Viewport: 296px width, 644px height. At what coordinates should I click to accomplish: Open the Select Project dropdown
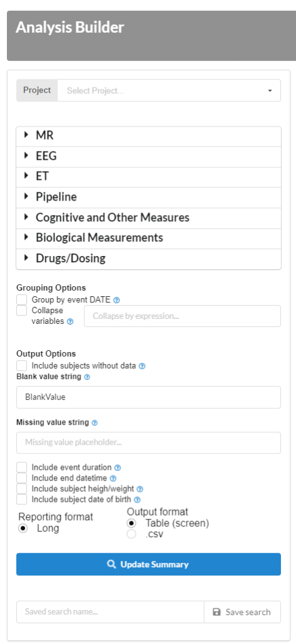pos(169,91)
